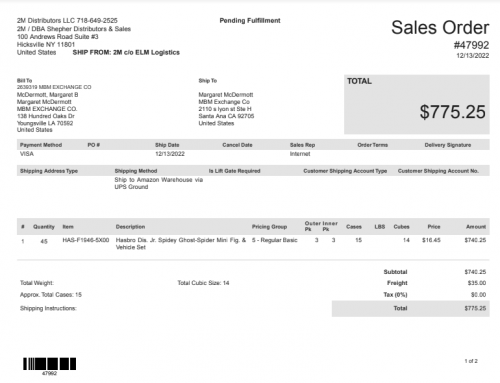The width and height of the screenshot is (500, 383).
Task: Select the large $775.25 total amount
Action: (x=452, y=112)
